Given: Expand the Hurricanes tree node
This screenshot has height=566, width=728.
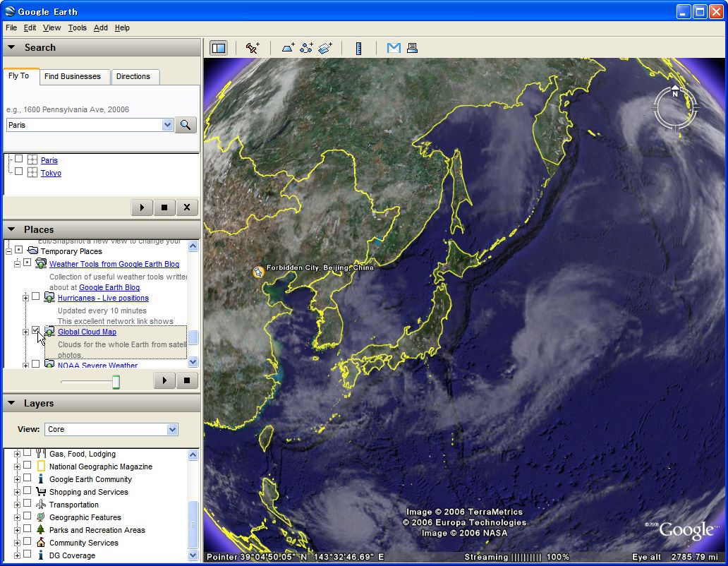Looking at the screenshot, I should pos(25,298).
